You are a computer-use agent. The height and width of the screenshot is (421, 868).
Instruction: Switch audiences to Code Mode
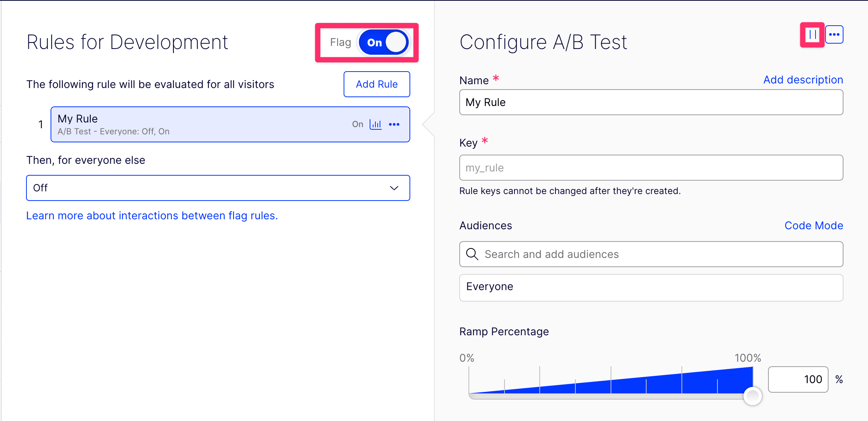click(814, 225)
